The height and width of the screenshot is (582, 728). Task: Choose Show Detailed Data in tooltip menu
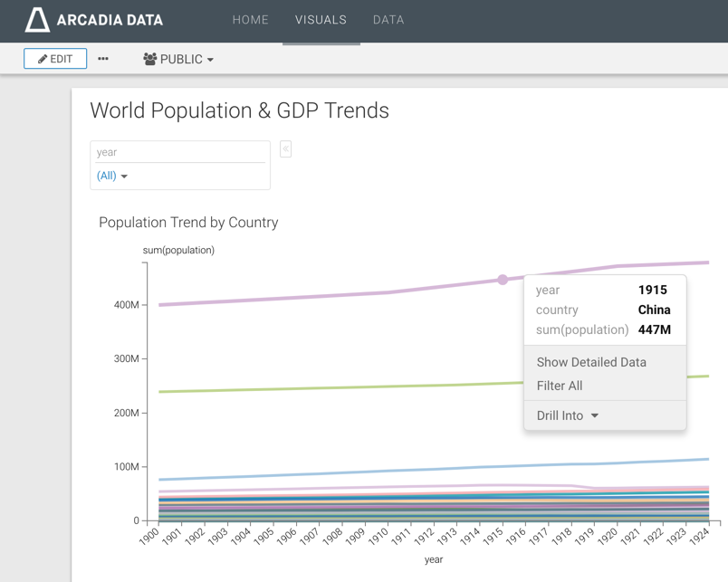591,362
